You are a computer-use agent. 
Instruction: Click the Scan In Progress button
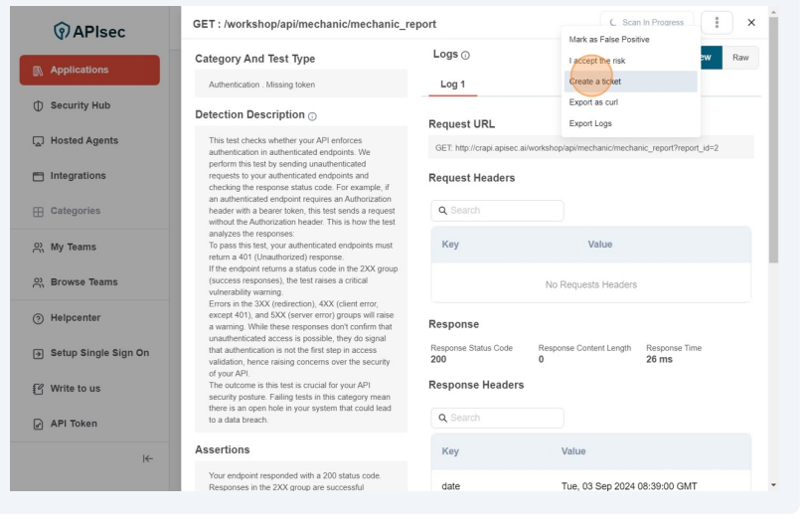[646, 23]
